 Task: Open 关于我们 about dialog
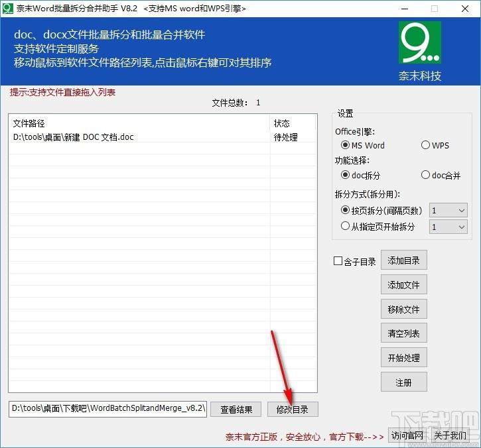[x=450, y=435]
